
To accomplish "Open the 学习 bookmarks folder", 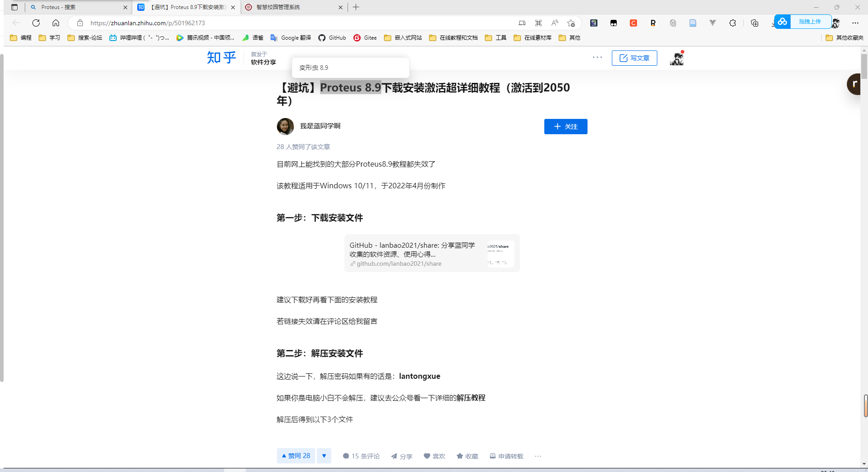I will pyautogui.click(x=50, y=38).
